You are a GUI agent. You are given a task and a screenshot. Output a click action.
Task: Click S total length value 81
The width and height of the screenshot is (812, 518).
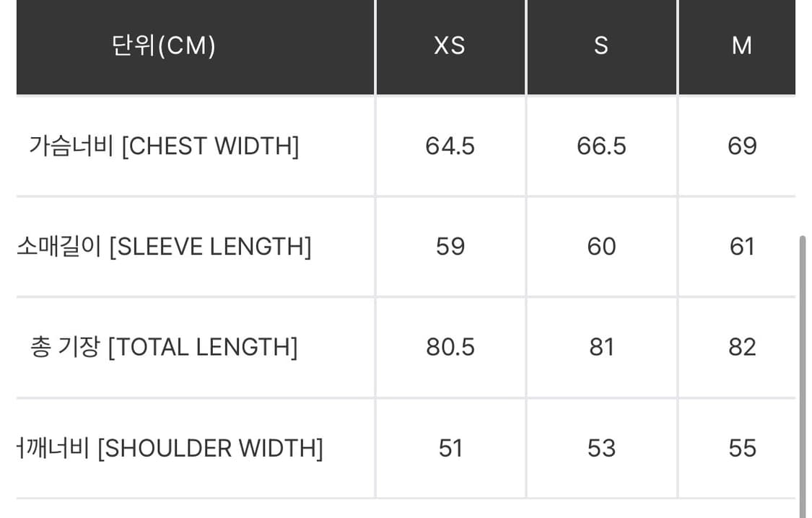(601, 347)
